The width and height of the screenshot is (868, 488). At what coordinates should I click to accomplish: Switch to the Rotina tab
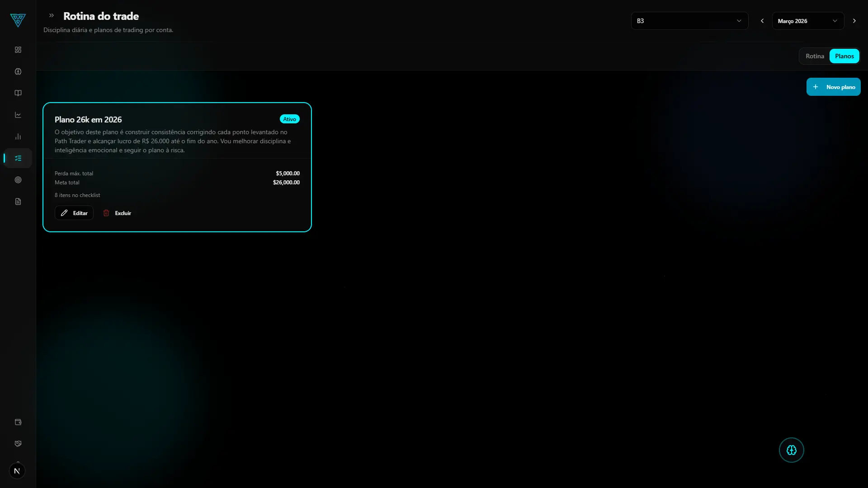815,56
